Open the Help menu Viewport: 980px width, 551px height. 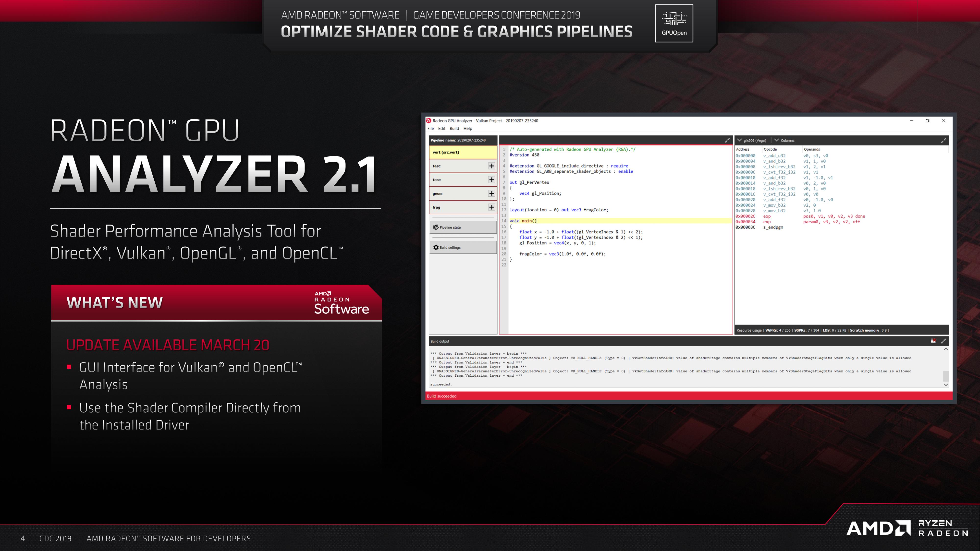pos(467,129)
